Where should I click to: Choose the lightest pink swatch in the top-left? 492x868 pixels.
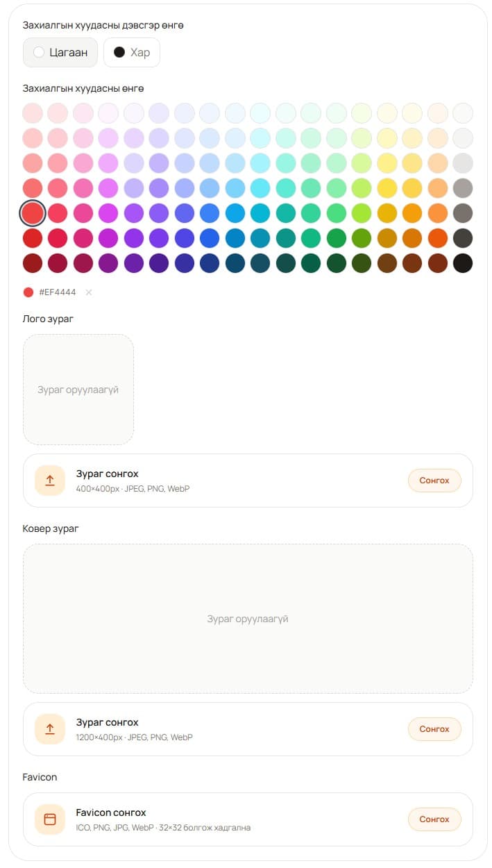pos(33,113)
